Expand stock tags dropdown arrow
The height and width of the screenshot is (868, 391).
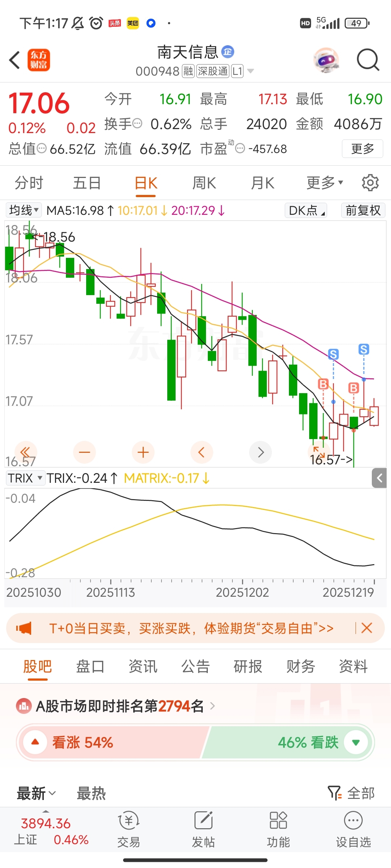pyautogui.click(x=251, y=71)
